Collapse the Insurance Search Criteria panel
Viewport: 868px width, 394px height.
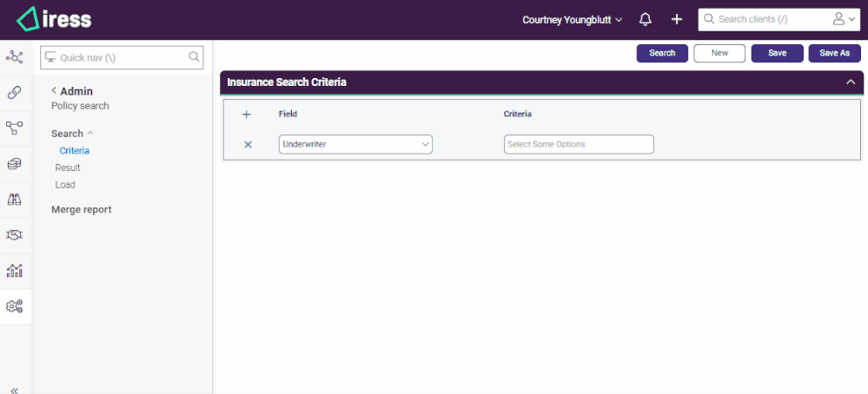[851, 82]
